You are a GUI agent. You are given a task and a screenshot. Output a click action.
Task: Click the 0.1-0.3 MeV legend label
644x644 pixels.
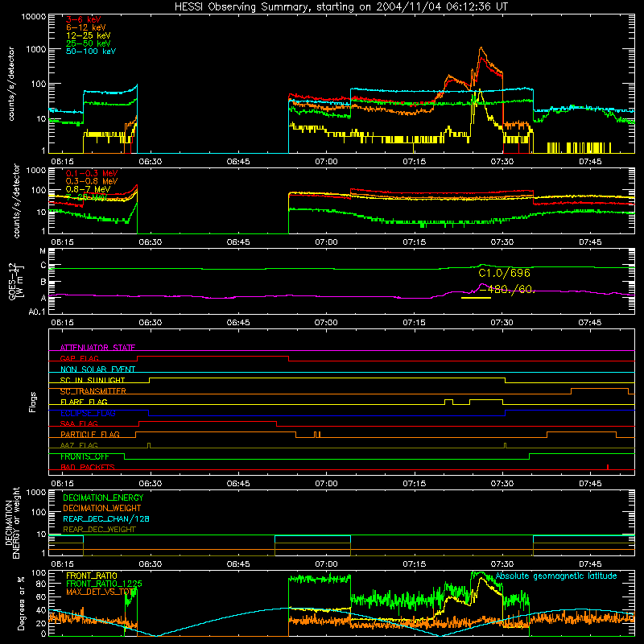click(x=92, y=173)
